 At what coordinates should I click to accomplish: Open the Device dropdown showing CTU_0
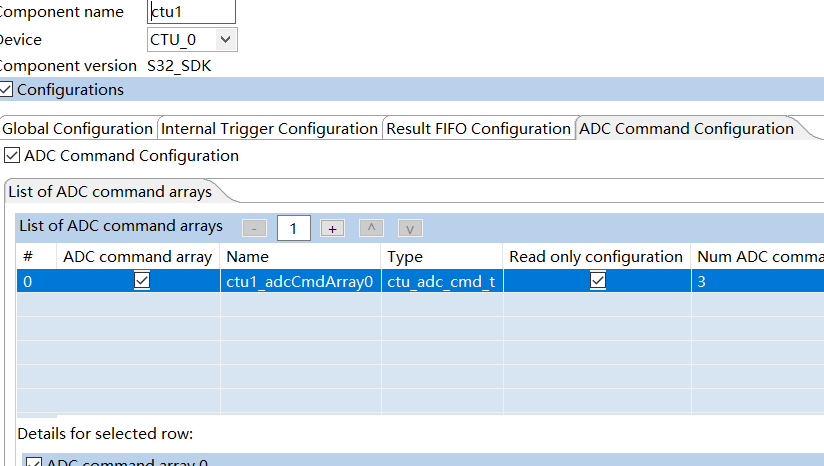click(x=192, y=40)
